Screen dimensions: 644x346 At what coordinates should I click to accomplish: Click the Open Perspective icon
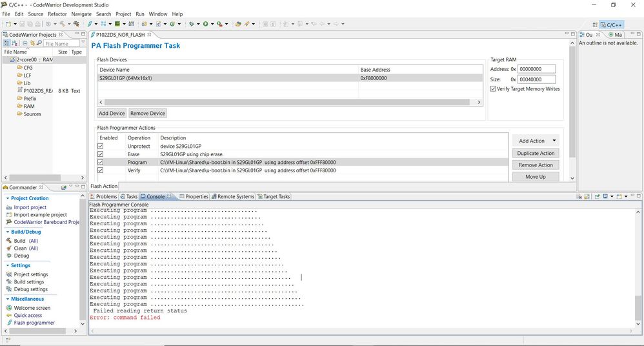click(595, 25)
